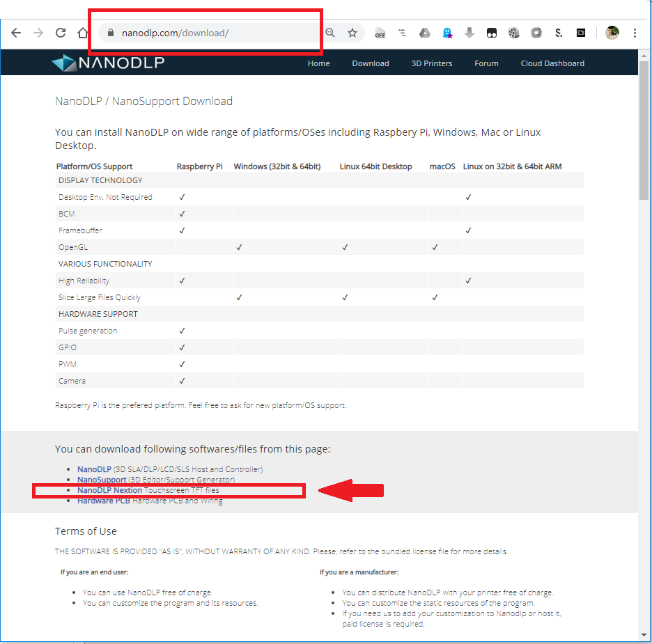Click the "GPIO" row label
This screenshot has width=652, height=644.
pyautogui.click(x=68, y=347)
